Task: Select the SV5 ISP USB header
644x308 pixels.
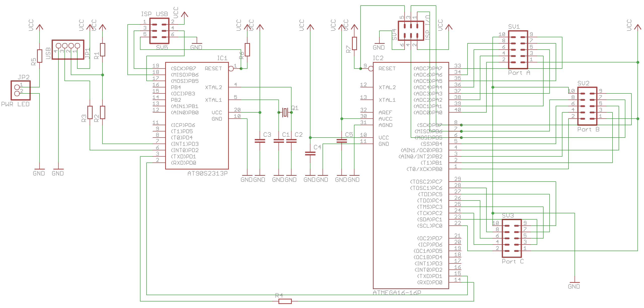Action: point(159,31)
